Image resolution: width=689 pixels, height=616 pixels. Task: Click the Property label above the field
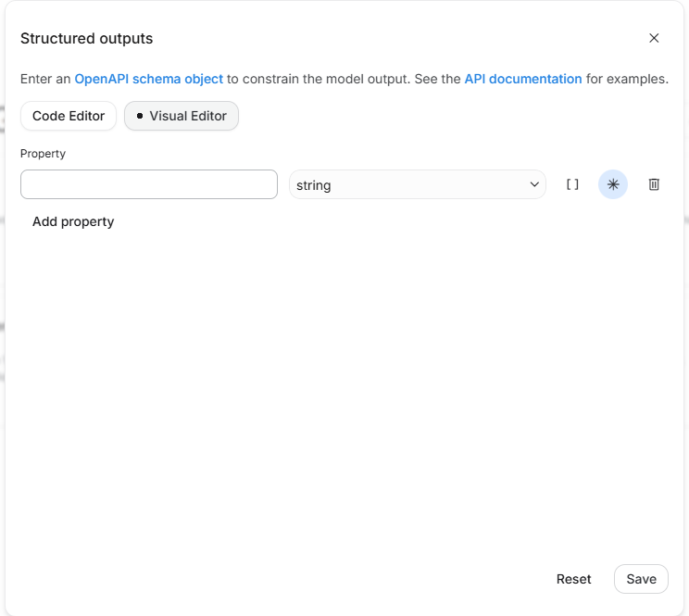43,154
